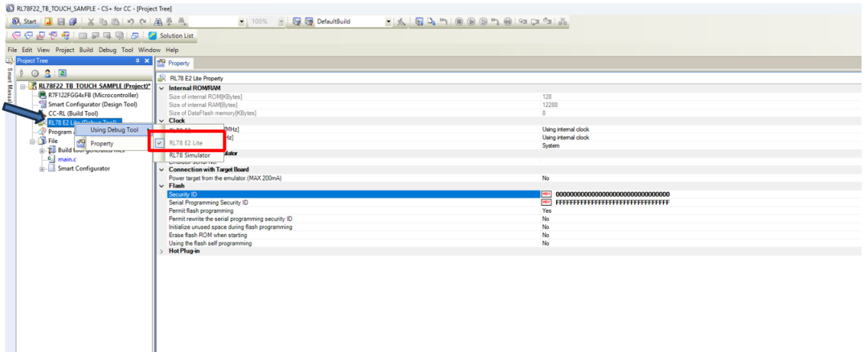Viewport: 868px width, 352px height.
Task: Open the DefaultBuild configuration dropdown
Action: [389, 22]
